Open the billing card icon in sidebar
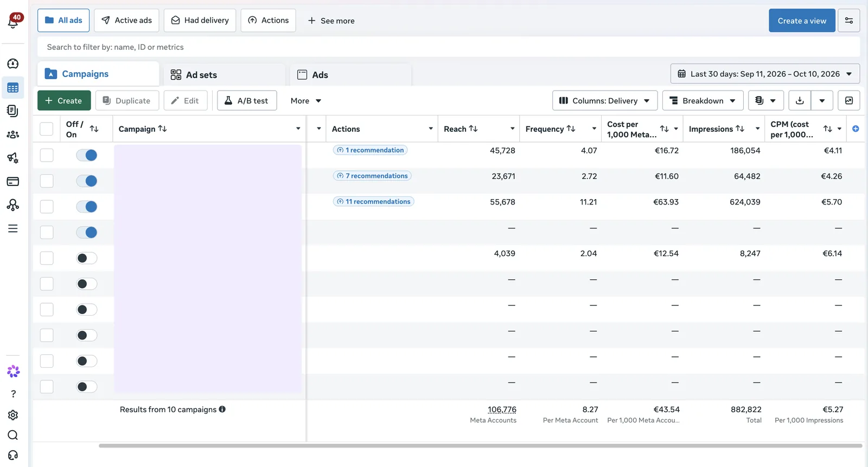 [13, 181]
